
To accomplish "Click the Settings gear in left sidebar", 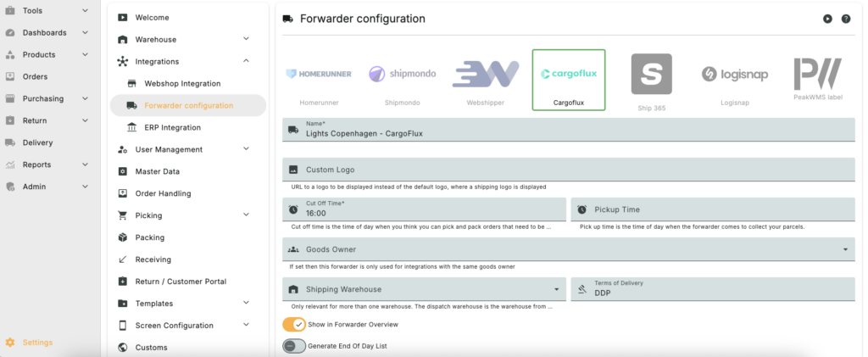I will [10, 342].
